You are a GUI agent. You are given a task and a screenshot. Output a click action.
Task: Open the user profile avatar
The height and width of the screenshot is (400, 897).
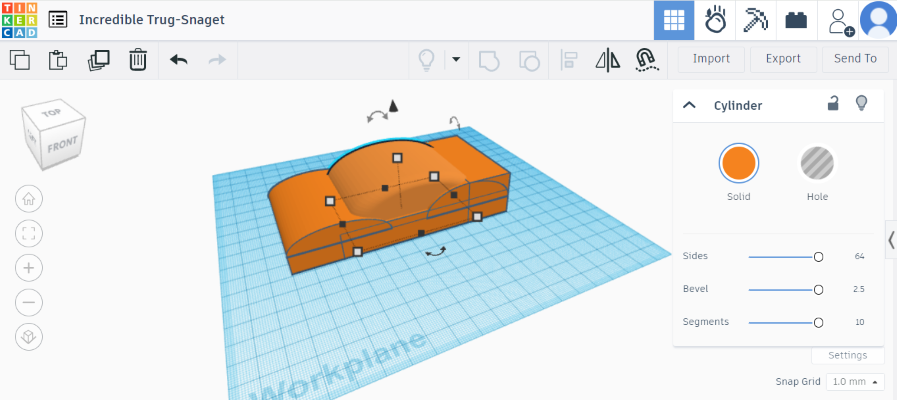coord(878,20)
